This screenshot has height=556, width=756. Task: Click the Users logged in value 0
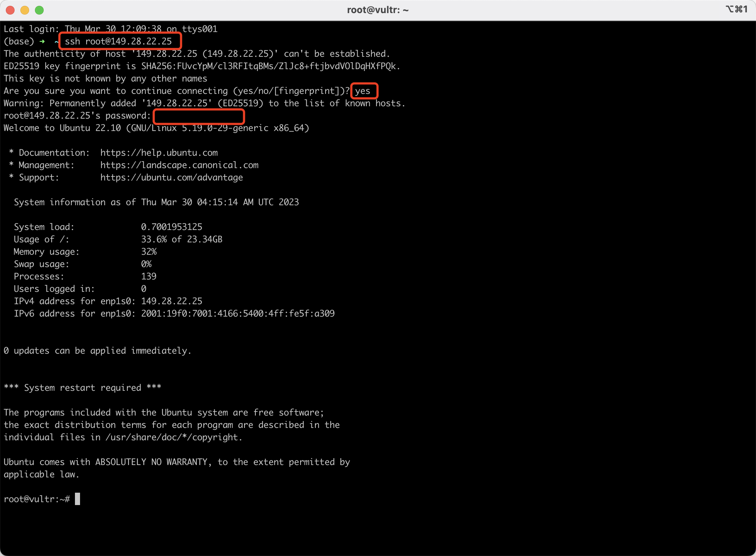(x=144, y=289)
